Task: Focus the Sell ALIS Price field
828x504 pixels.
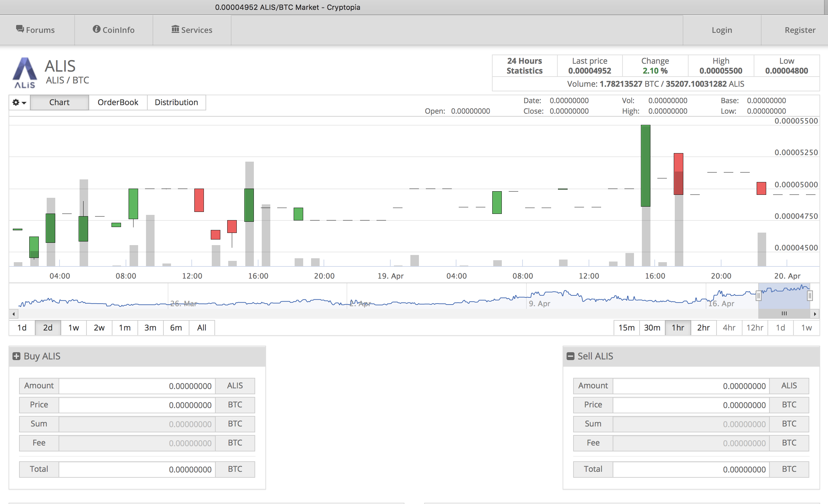Action: (x=691, y=405)
